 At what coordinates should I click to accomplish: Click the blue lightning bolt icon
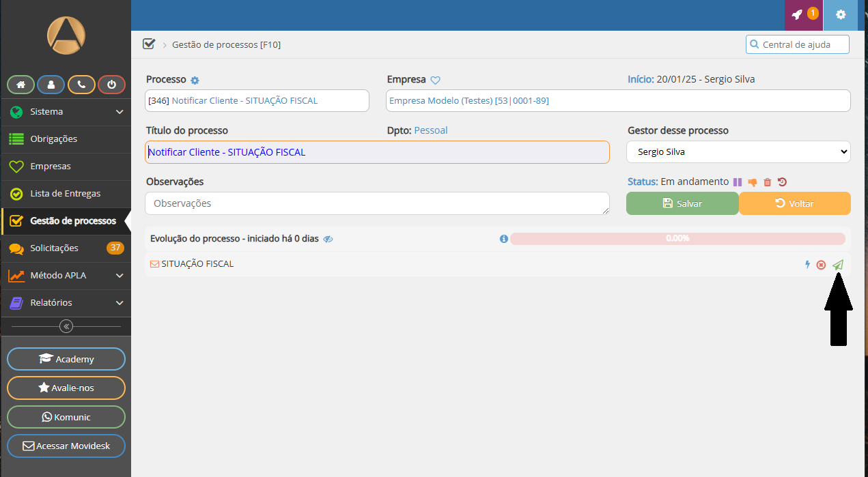point(807,265)
